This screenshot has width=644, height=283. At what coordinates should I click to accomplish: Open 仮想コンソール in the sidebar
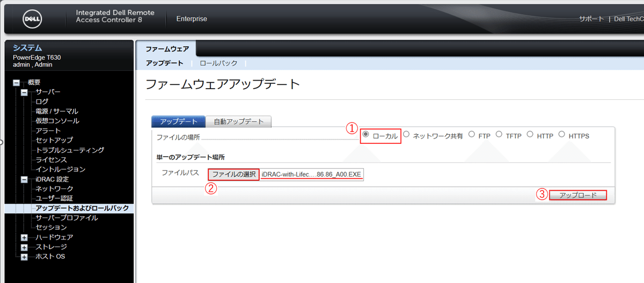[x=57, y=121]
